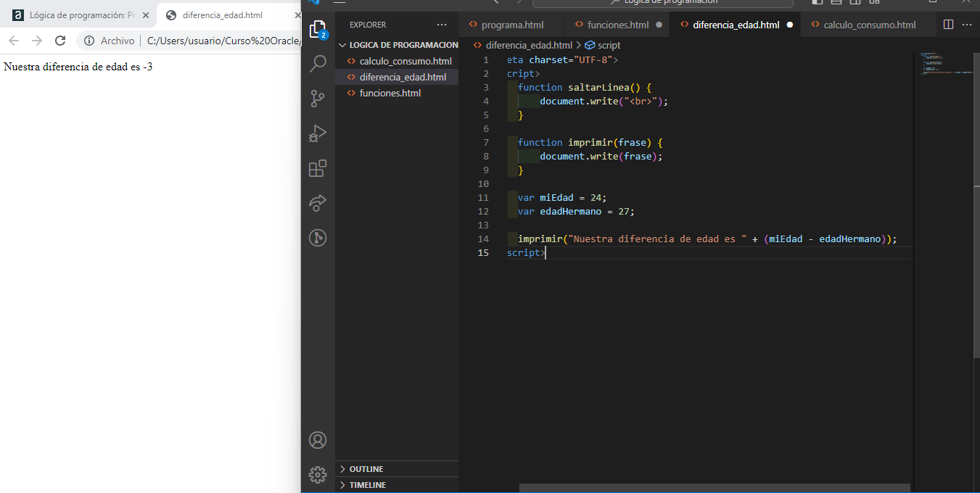Click the 'Nuestra diferencia de edad es -3' page text

pyautogui.click(x=78, y=67)
